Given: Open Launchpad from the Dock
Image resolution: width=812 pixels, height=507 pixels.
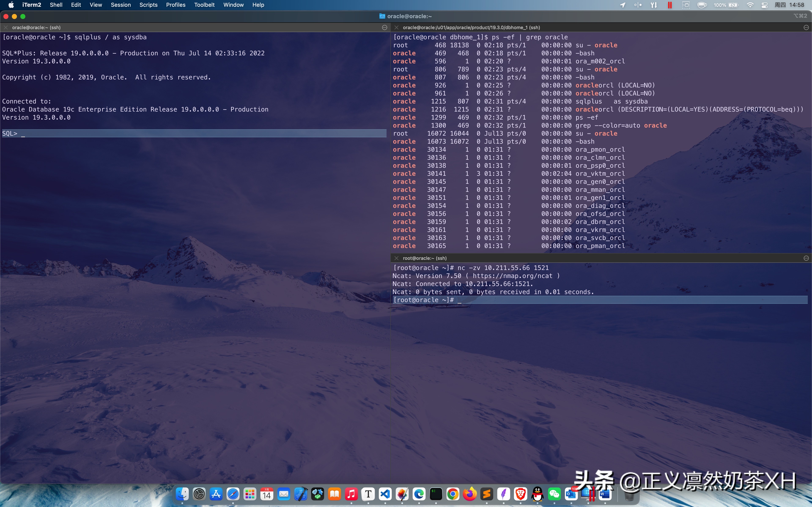Looking at the screenshot, I should click(250, 494).
